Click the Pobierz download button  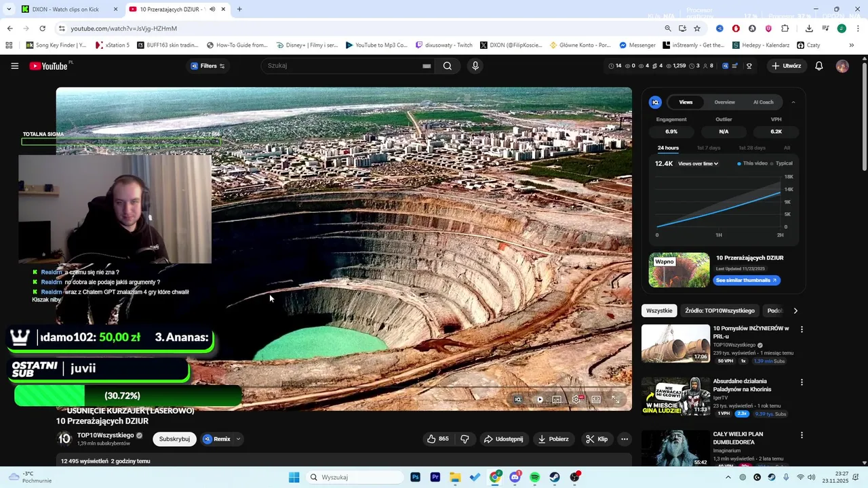click(x=553, y=439)
